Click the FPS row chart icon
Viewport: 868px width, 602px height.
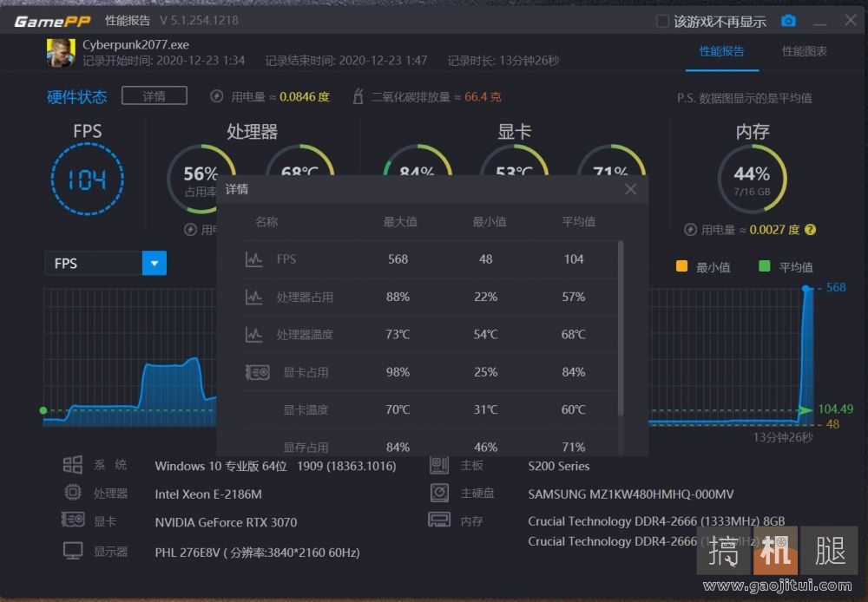pos(254,259)
